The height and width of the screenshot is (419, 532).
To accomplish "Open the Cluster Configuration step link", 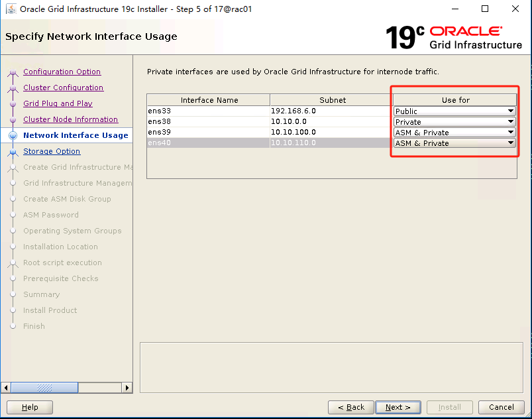I will point(63,88).
